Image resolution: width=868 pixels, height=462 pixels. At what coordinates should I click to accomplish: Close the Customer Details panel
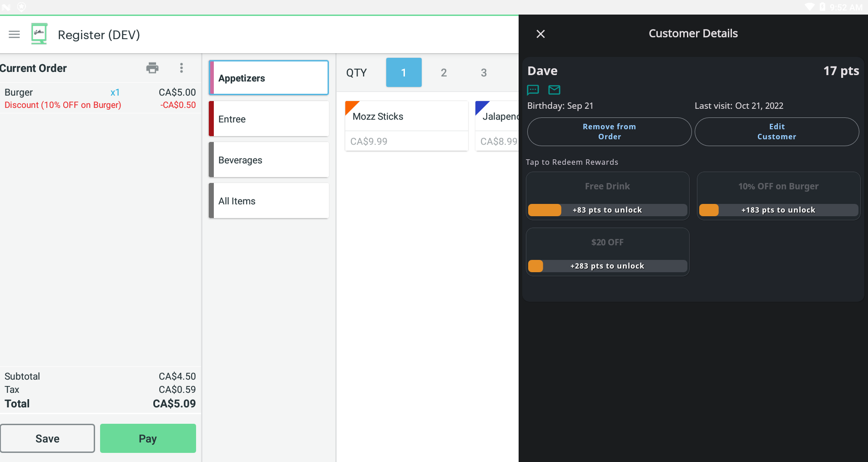point(541,34)
